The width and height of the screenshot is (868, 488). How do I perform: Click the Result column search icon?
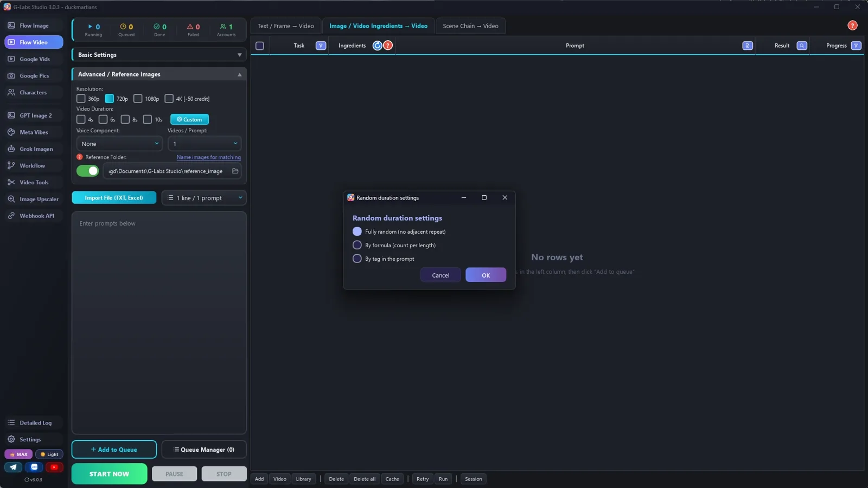pos(802,46)
